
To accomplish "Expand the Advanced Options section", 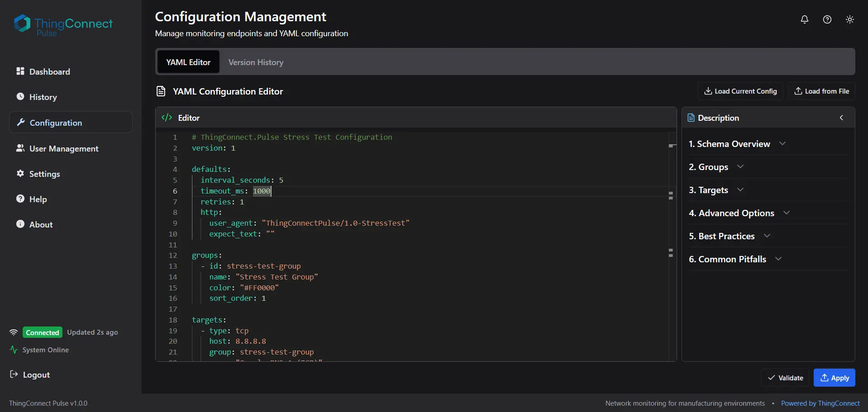I will click(x=739, y=213).
